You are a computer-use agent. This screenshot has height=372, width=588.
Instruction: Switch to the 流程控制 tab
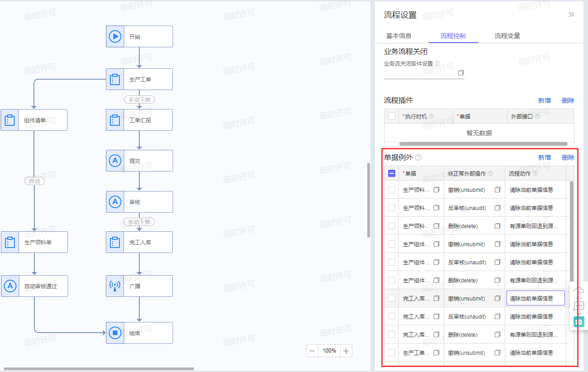[x=453, y=36]
